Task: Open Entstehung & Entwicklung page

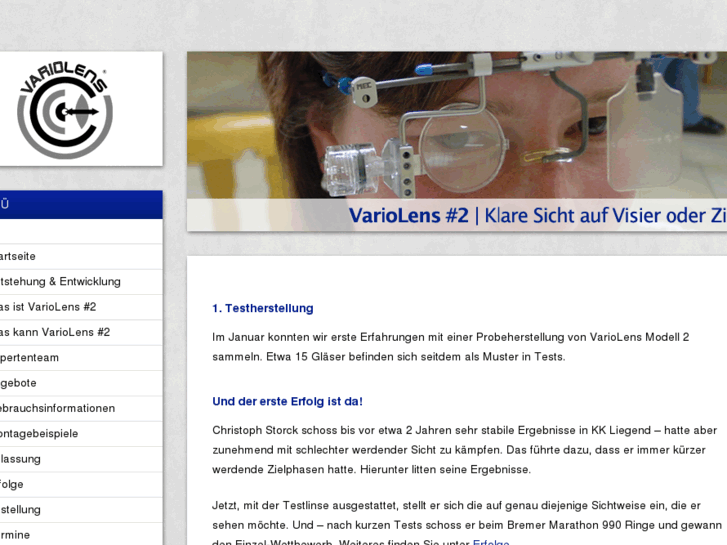Action: point(81,282)
